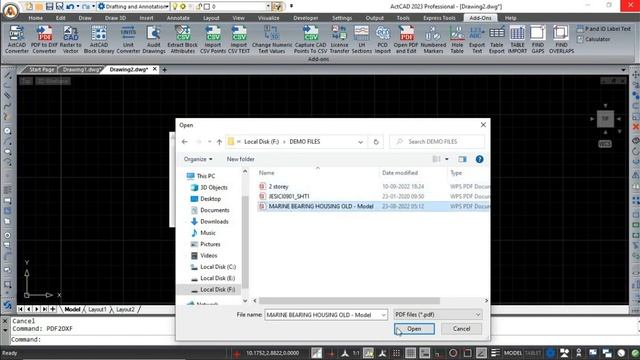Open the ActCAD Converter tool
Image resolution: width=640 pixels, height=360 pixels.
coord(17,39)
